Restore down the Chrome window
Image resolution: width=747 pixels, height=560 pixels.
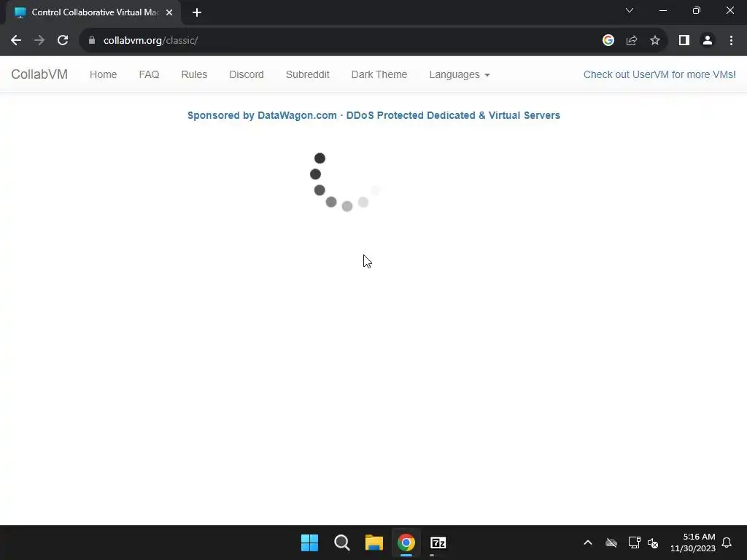pos(697,10)
